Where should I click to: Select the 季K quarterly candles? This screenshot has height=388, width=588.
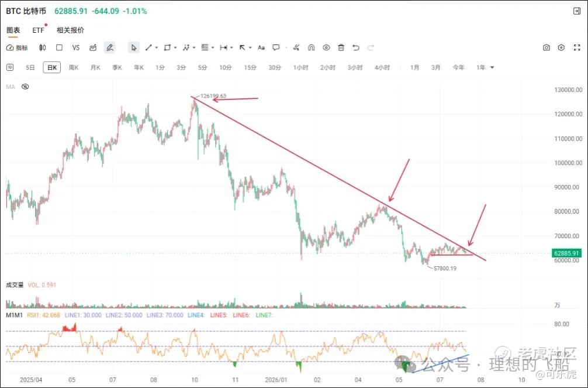(117, 68)
